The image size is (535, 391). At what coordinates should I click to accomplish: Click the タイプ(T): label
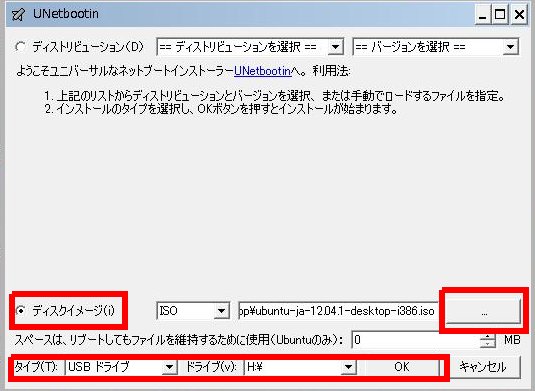(35, 367)
